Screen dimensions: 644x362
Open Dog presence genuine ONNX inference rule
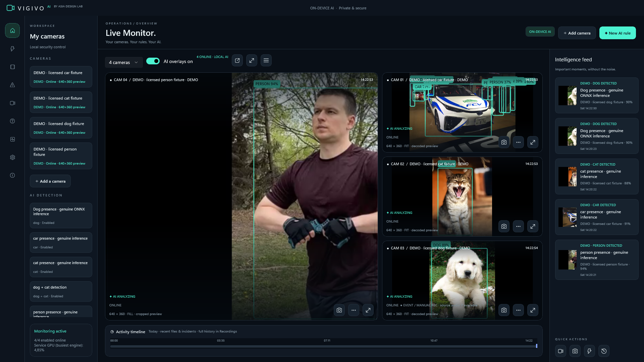click(x=61, y=216)
